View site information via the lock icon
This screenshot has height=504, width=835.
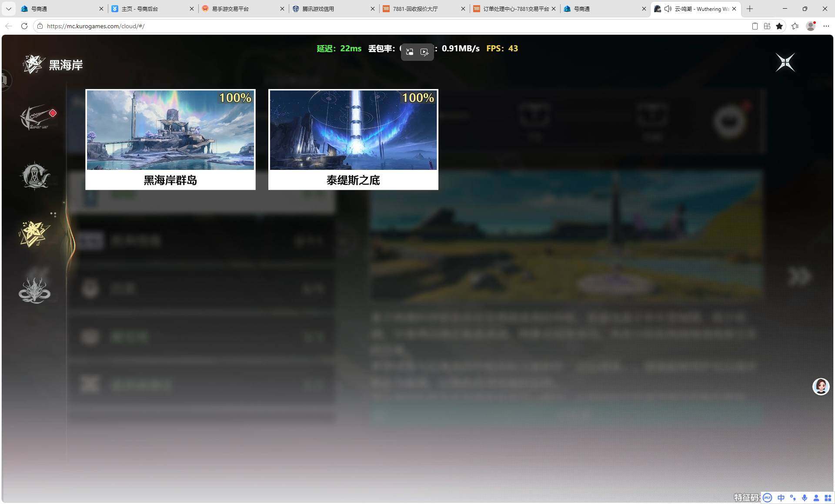point(40,26)
